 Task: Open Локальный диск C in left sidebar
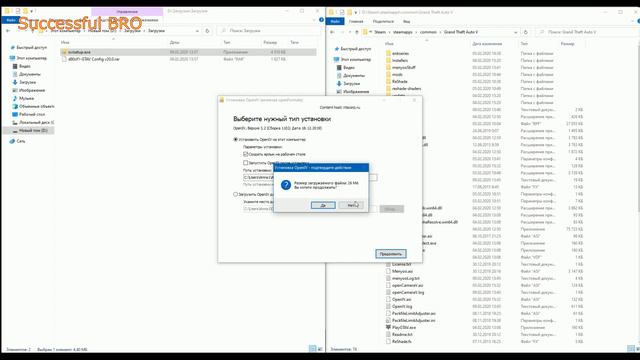coord(36,122)
